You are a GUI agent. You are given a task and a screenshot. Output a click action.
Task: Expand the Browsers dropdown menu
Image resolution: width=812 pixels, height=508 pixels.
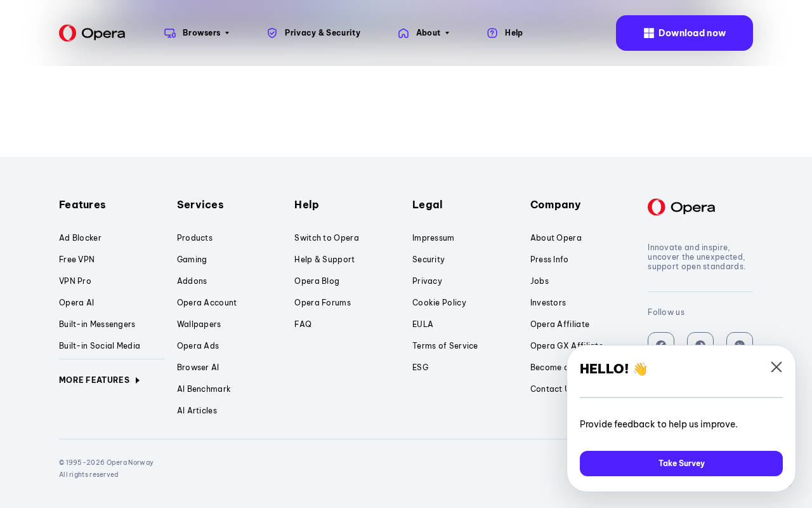point(197,33)
